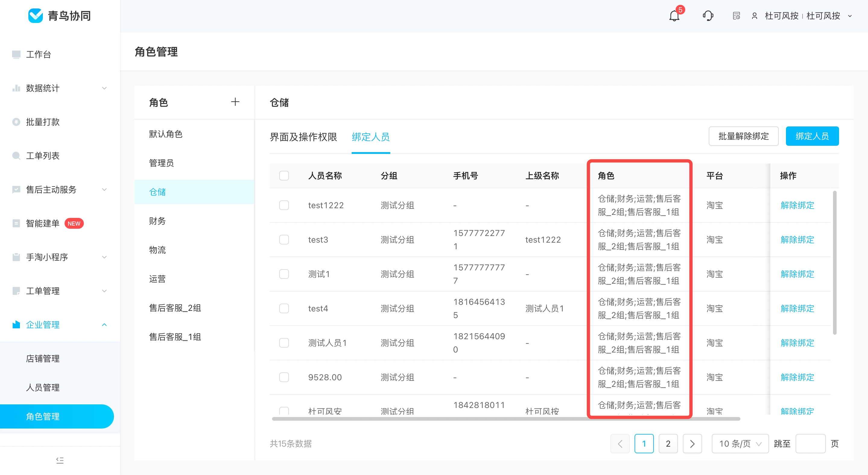
Task: Click the 批量打款 coin icon
Action: [x=16, y=122]
